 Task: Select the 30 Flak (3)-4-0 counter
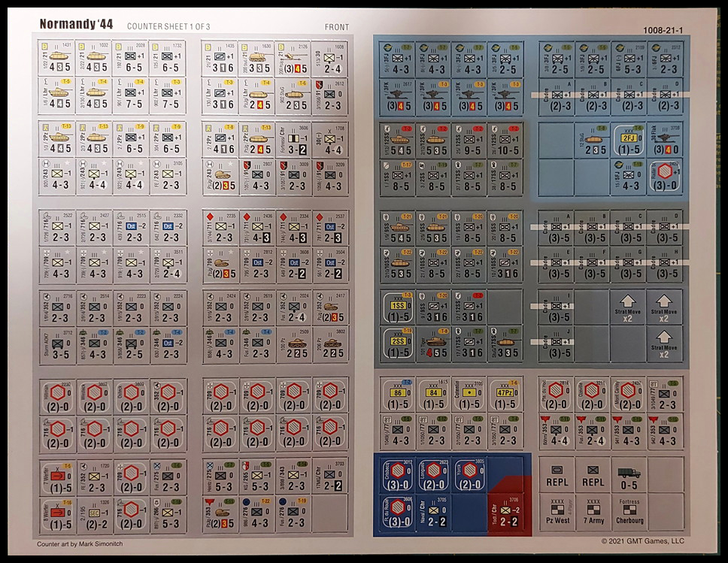[x=665, y=140]
